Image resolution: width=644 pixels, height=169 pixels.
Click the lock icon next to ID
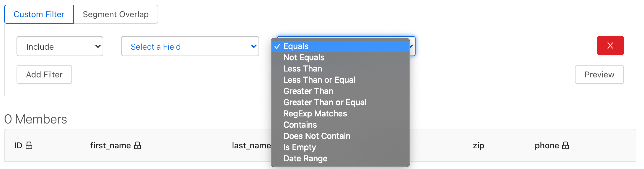(x=29, y=145)
